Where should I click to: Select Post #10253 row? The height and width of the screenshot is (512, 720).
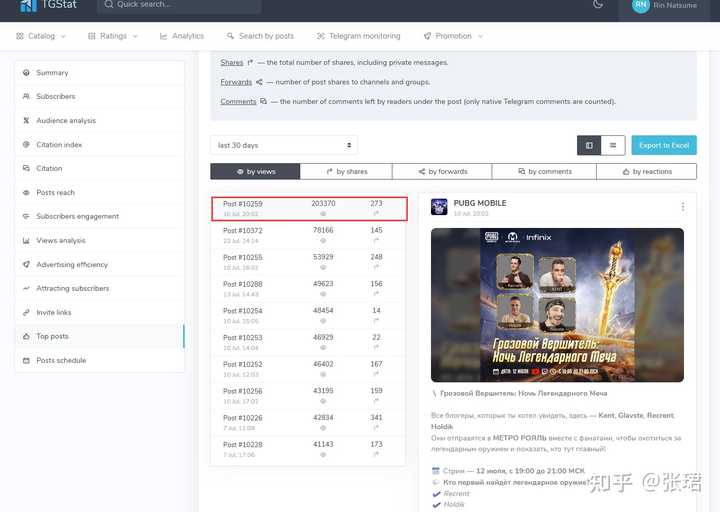coord(308,342)
